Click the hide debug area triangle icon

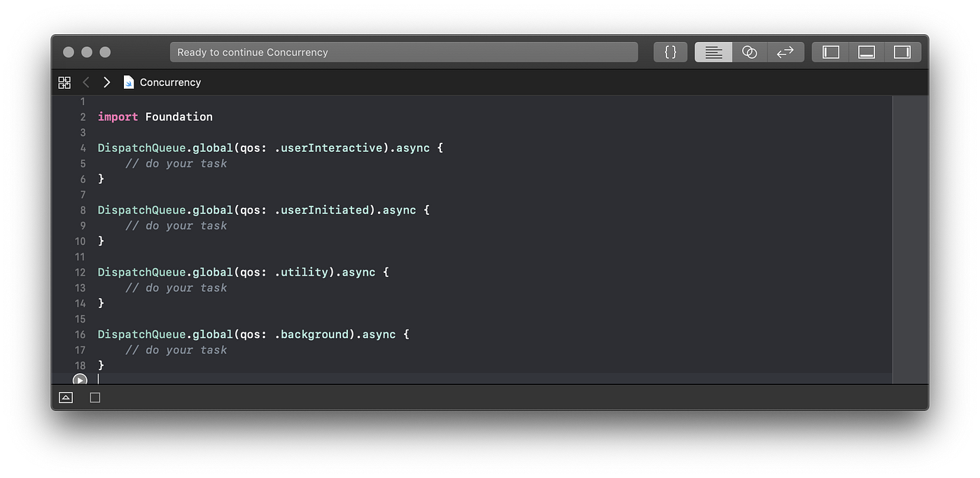(65, 397)
